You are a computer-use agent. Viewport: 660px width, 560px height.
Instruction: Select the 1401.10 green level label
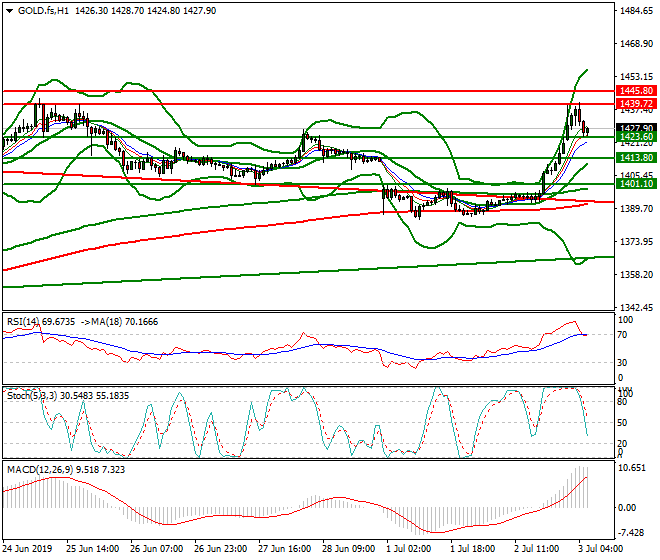(x=636, y=184)
